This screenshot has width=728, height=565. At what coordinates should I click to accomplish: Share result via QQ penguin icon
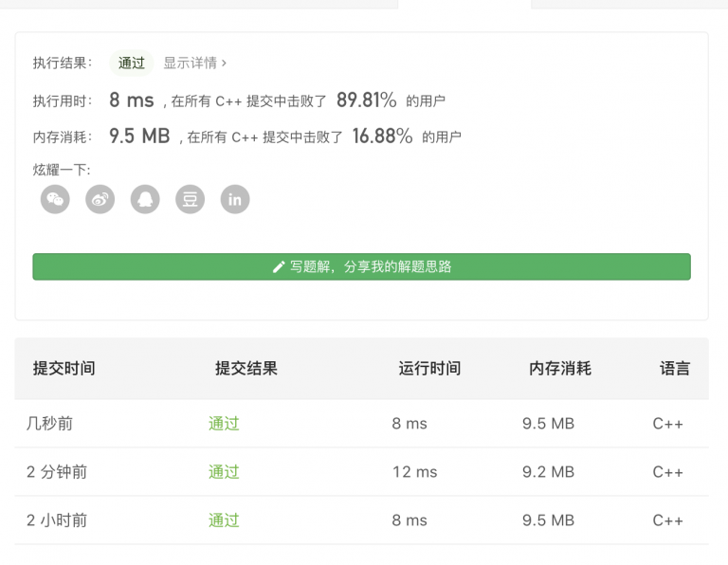tap(145, 199)
